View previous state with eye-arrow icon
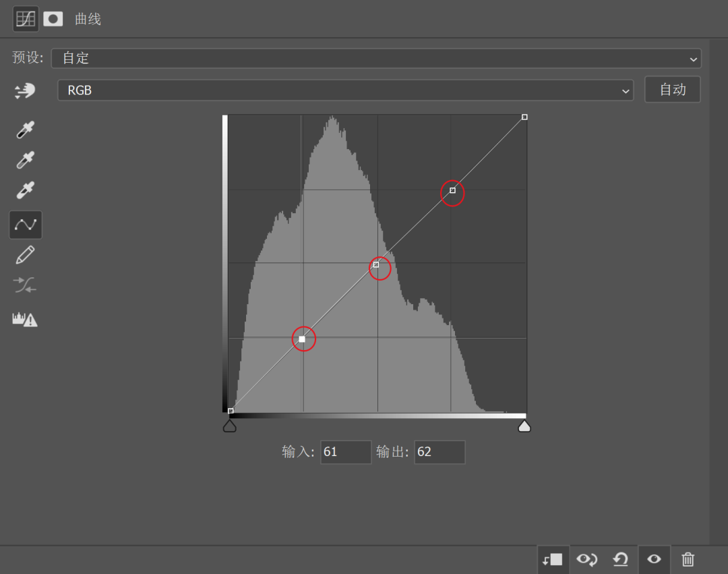 [x=586, y=559]
